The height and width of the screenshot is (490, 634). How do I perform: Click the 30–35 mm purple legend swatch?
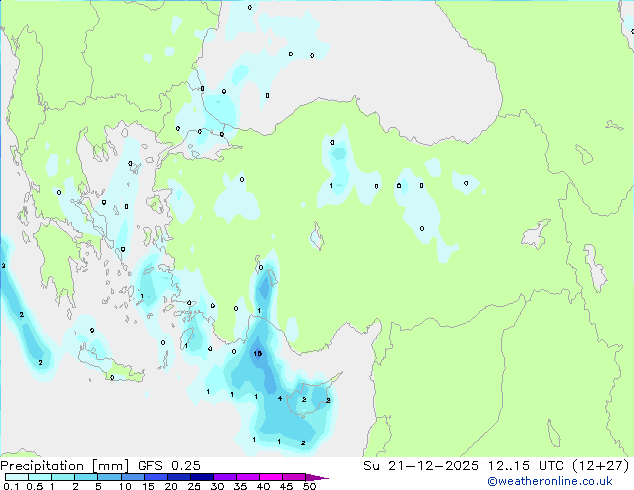pyautogui.click(x=224, y=477)
